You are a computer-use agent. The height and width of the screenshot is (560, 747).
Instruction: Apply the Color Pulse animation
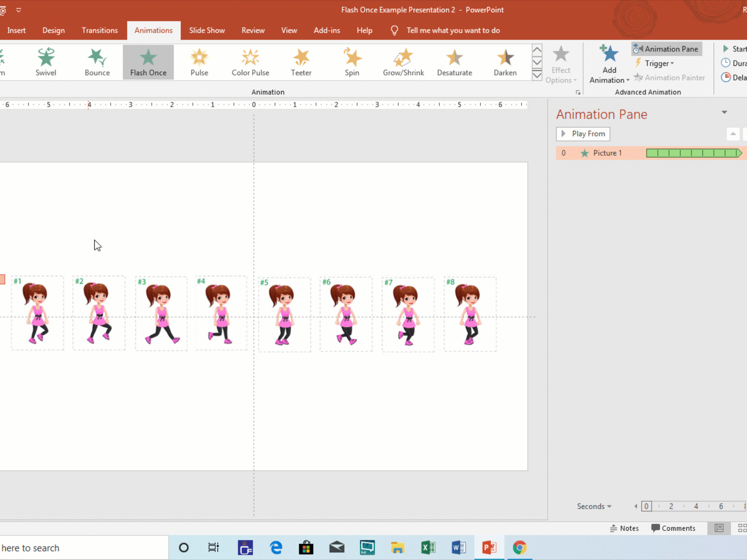pos(250,62)
